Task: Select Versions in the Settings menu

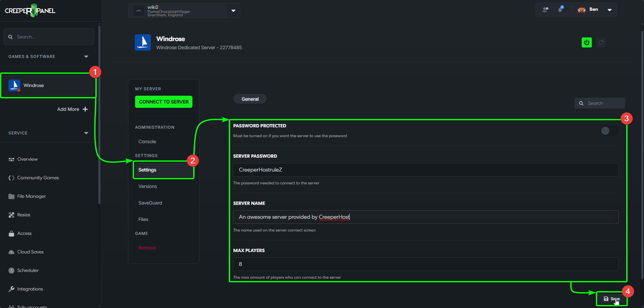Action: click(147, 186)
